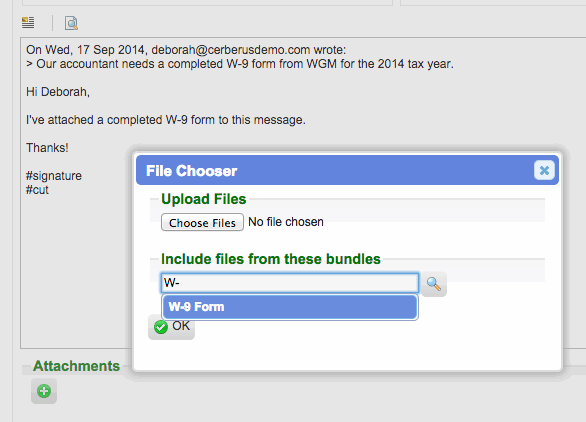
Task: Place cursor on the '#signature' line
Action: tap(54, 176)
